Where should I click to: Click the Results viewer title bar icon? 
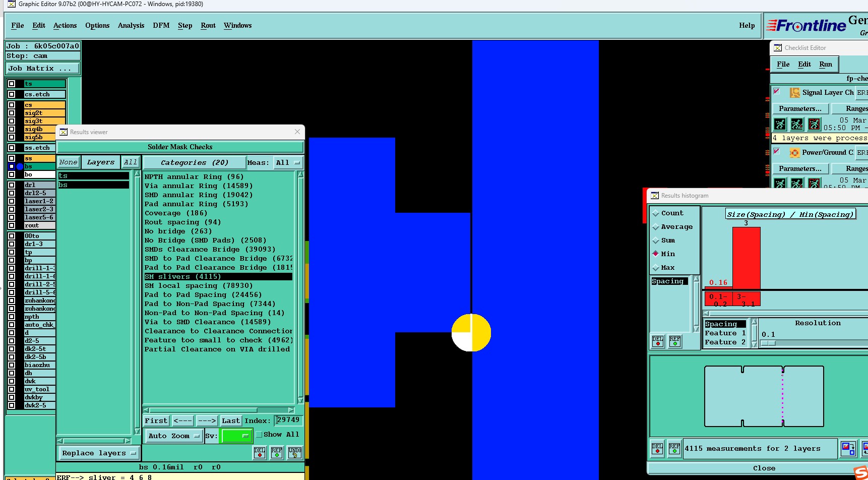click(64, 132)
